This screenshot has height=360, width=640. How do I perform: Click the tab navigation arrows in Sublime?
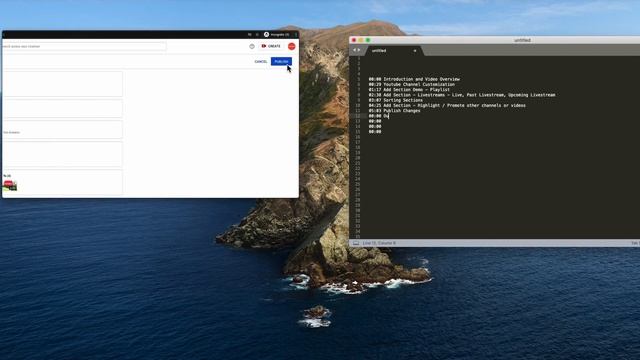356,50
